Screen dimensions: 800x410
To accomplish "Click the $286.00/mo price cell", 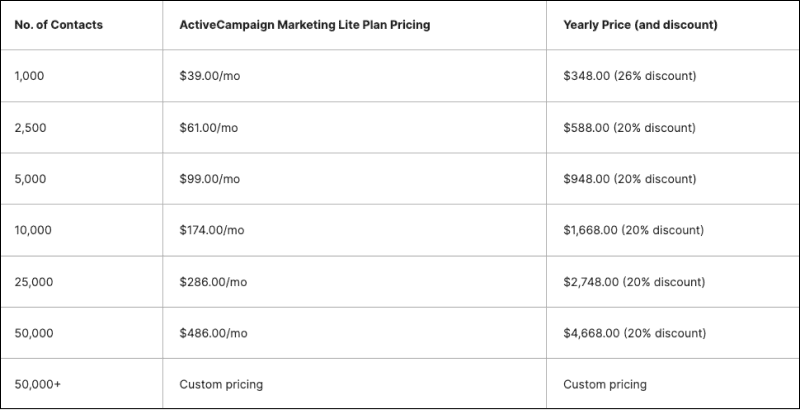I will [x=213, y=281].
